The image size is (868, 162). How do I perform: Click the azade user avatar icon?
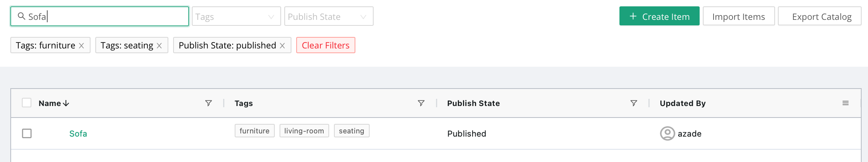point(667,133)
